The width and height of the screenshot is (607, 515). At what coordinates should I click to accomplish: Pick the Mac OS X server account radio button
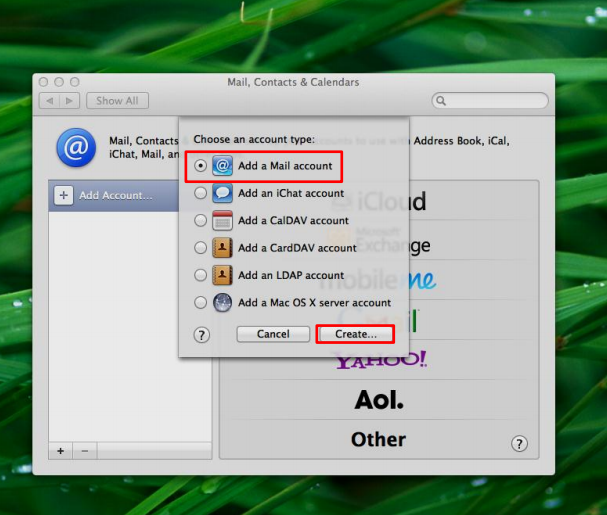(x=200, y=302)
